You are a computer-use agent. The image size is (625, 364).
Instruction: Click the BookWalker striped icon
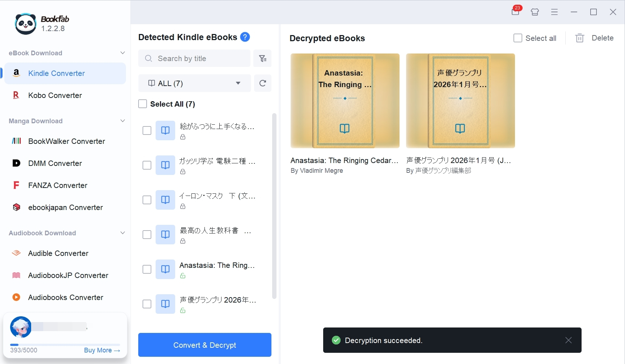(16, 141)
